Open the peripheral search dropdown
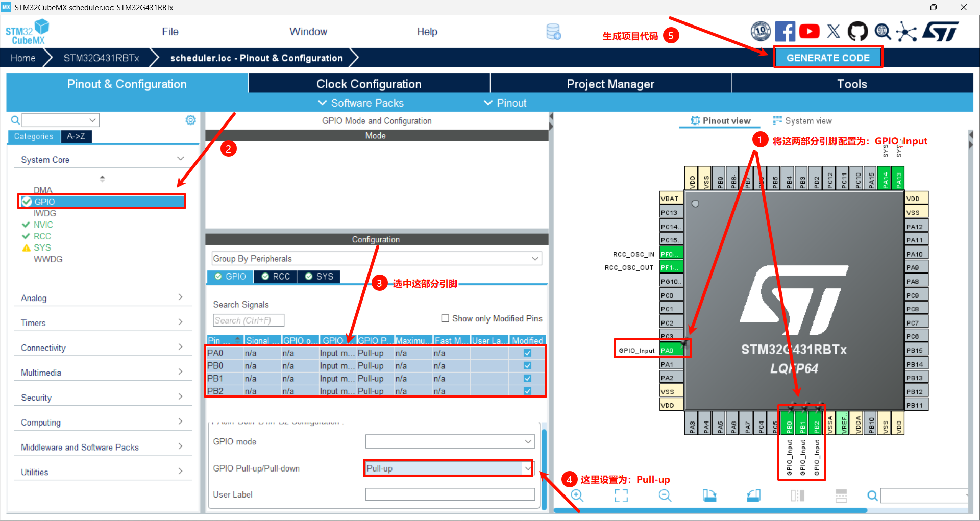 pos(92,120)
